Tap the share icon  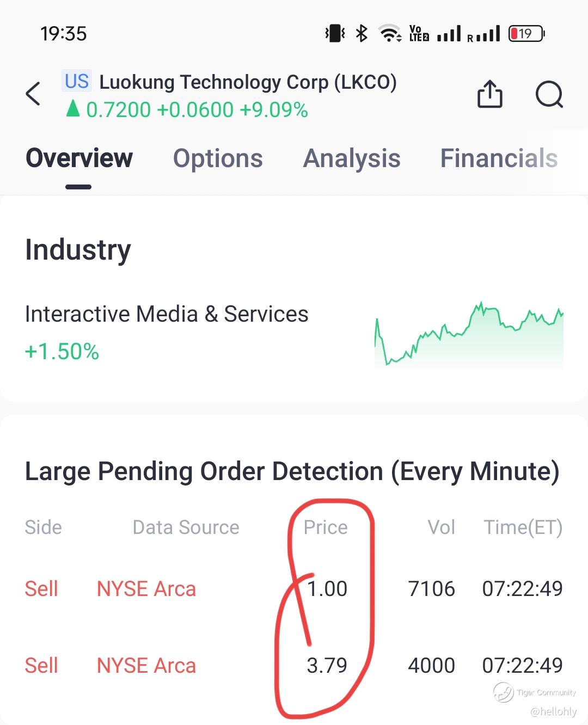[489, 94]
